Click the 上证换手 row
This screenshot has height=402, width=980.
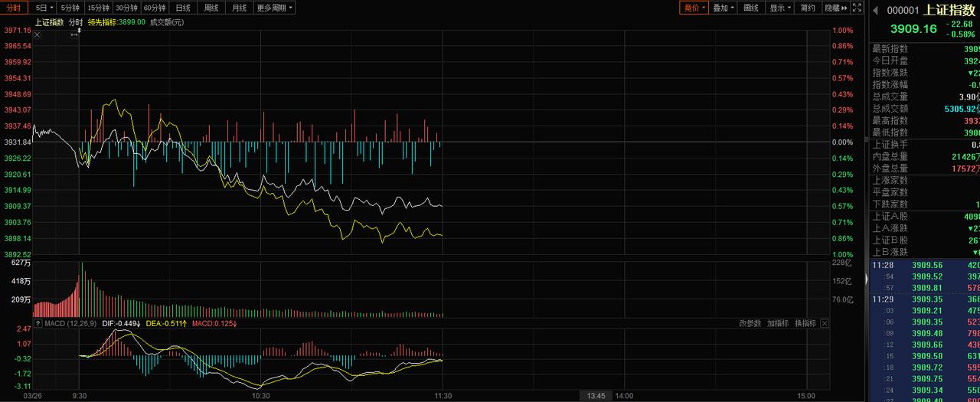(x=923, y=144)
